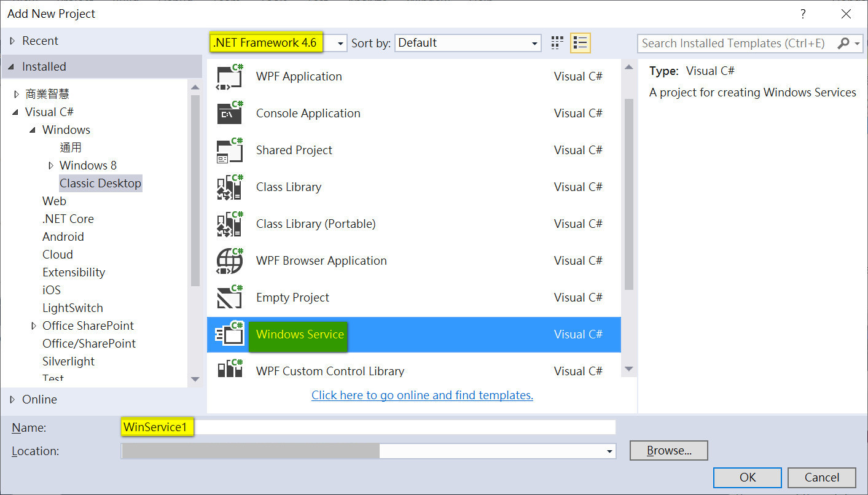Screen dimensions: 868x495
Task: Select the Cloud category
Action: tap(57, 254)
